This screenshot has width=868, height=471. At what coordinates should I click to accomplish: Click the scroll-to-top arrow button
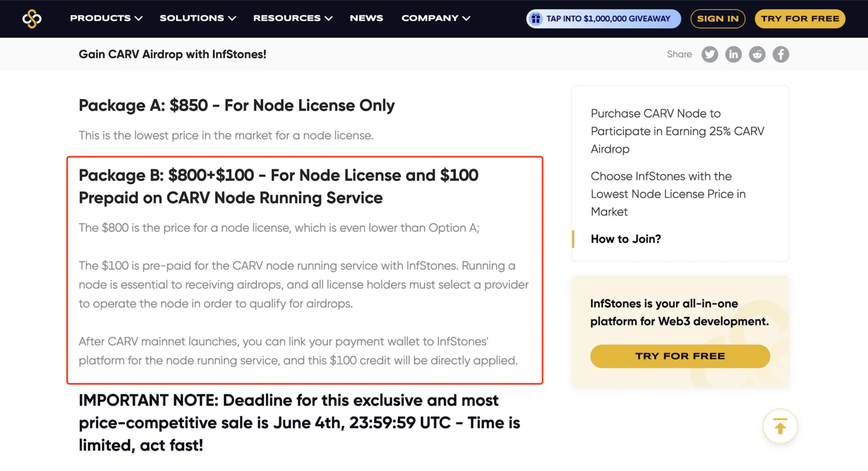point(780,426)
